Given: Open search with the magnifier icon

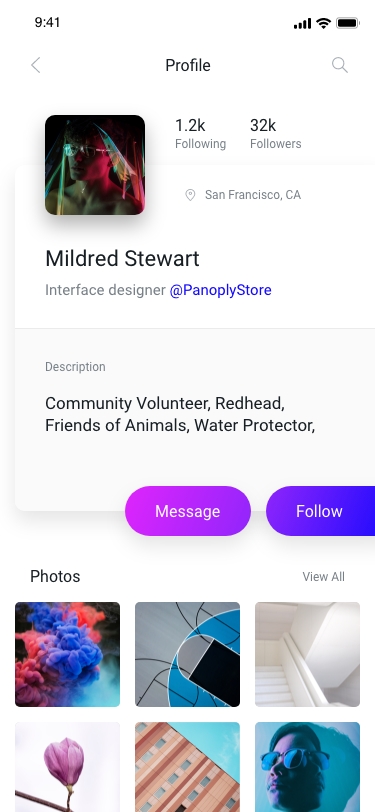Looking at the screenshot, I should (x=339, y=65).
